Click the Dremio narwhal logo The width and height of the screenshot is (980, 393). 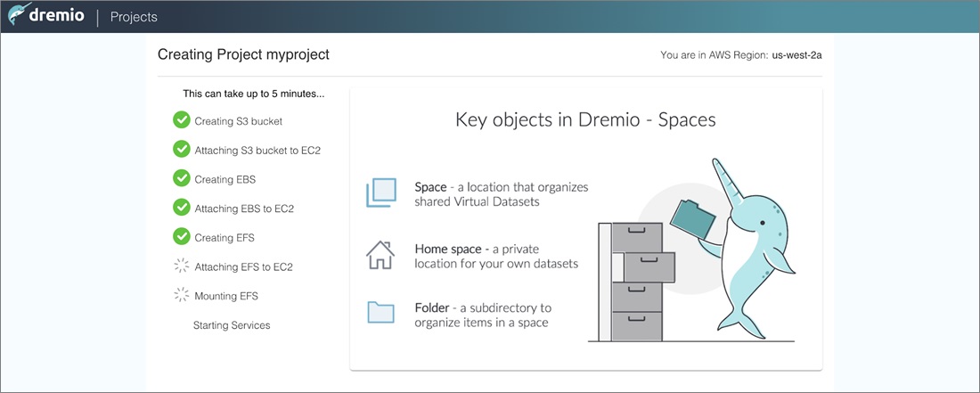pyautogui.click(x=45, y=16)
